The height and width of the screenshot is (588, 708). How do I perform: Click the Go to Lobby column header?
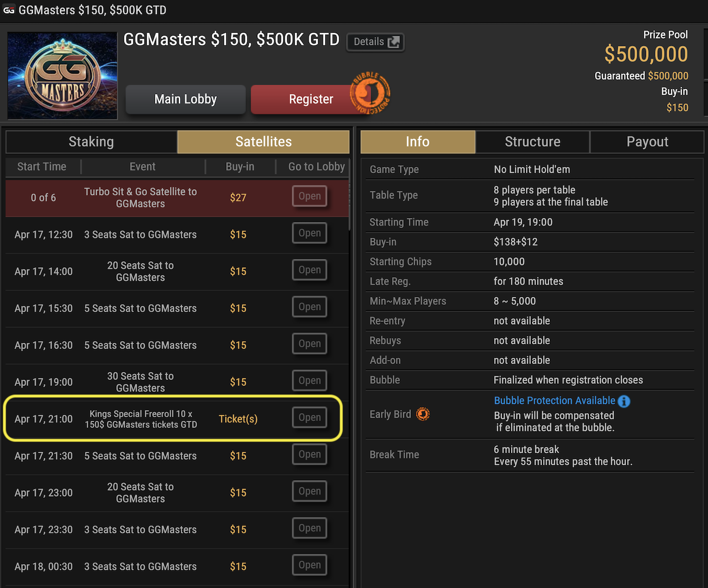[316, 166]
